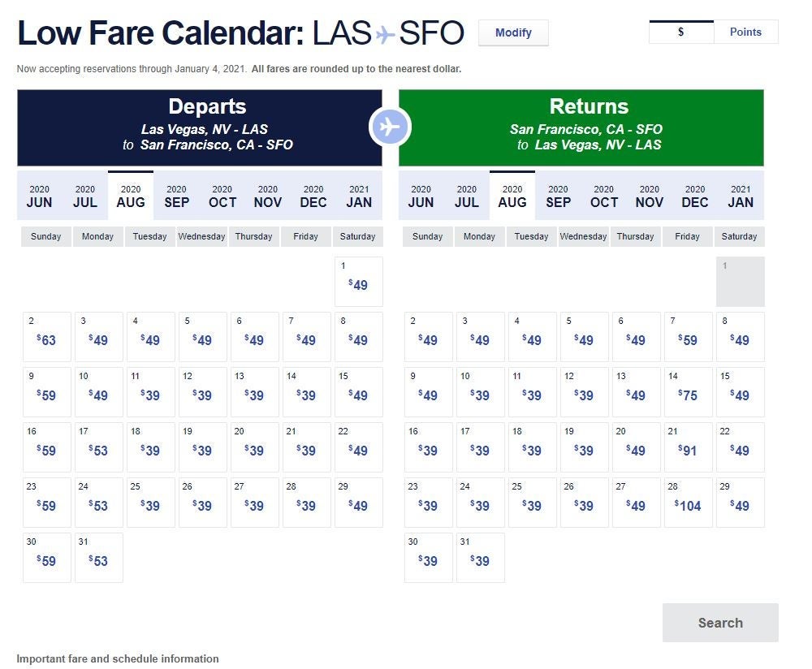Choose the $75 return on August 14
The image size is (812, 669).
coord(688,392)
